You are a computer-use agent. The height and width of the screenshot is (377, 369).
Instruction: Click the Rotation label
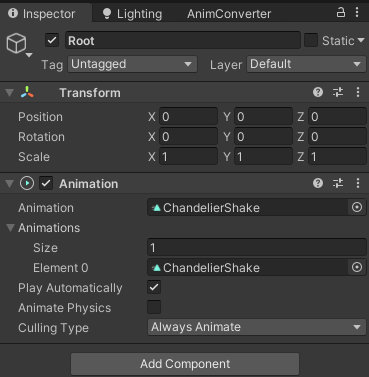coord(41,137)
